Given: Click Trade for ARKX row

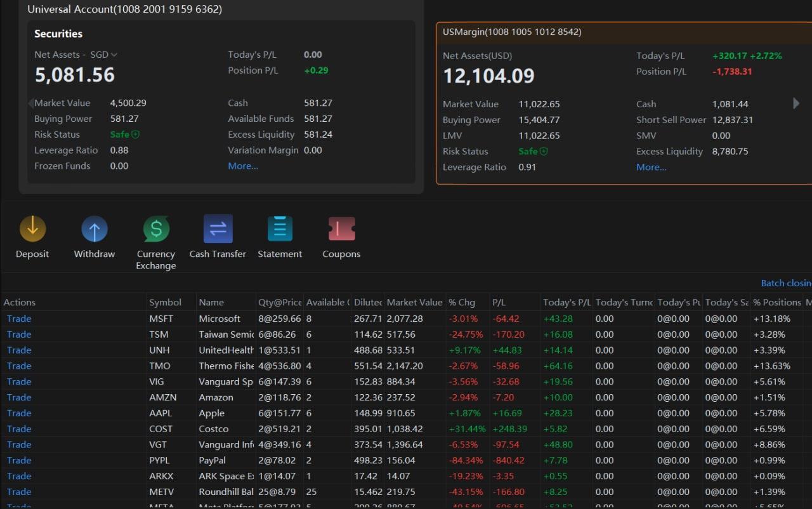Looking at the screenshot, I should 19,476.
